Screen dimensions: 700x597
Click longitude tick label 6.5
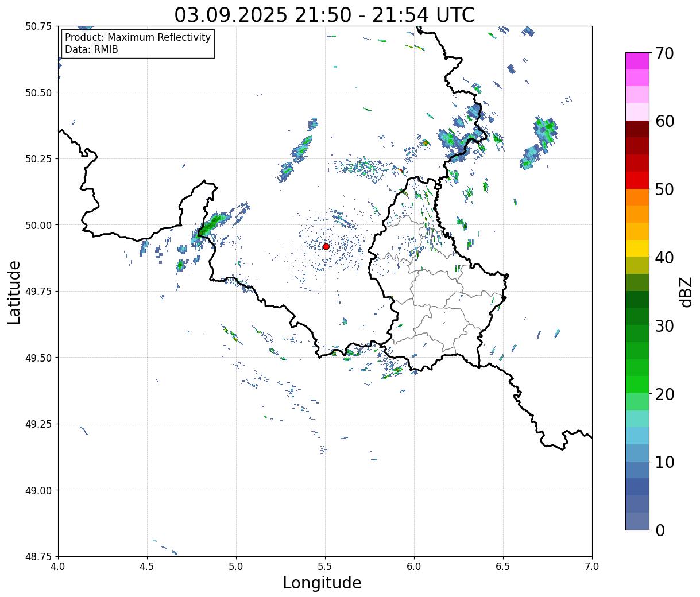[503, 567]
